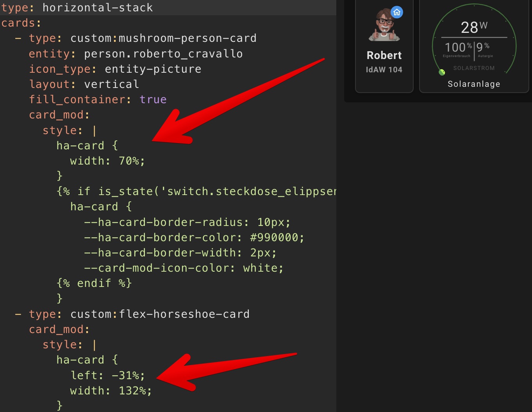Screen dimensions: 532x412
Task: Click the 'left: -31%;' code line
Action: point(107,376)
